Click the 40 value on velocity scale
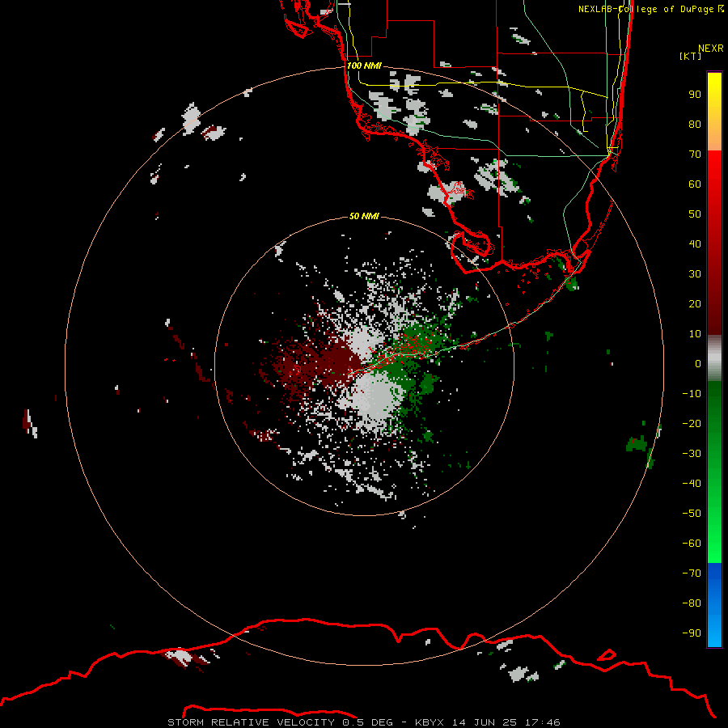728x728 pixels. [695, 244]
